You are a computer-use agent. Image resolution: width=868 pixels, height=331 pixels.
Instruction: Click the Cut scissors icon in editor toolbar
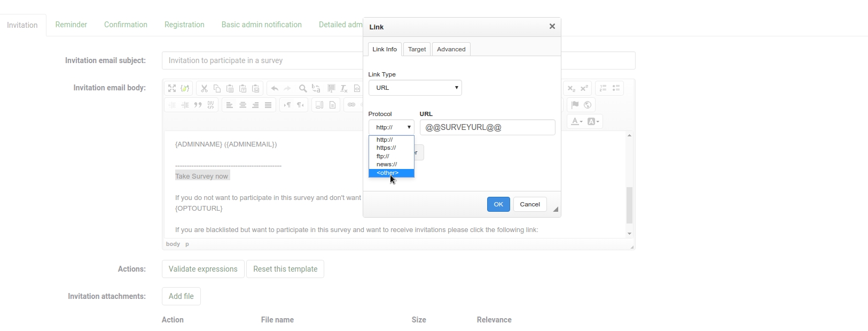[204, 89]
